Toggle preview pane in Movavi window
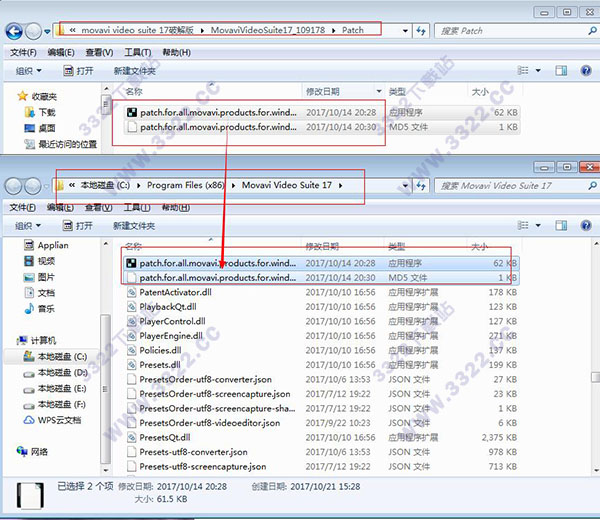 pyautogui.click(x=561, y=225)
